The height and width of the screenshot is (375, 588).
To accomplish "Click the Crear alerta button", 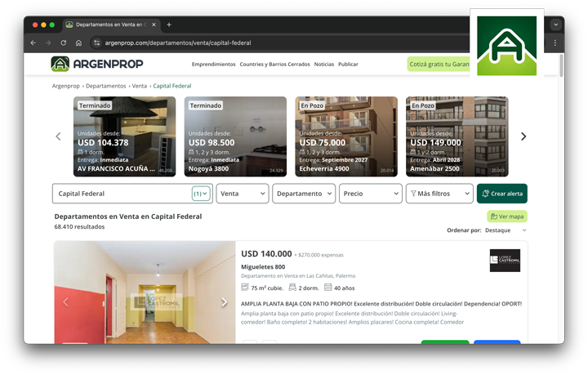I will coord(502,194).
